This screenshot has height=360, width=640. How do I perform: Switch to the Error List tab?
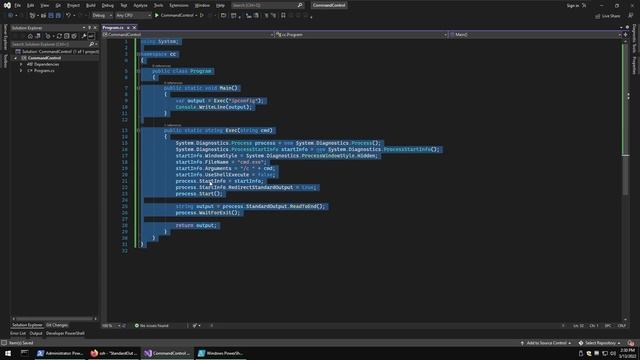tap(18, 333)
